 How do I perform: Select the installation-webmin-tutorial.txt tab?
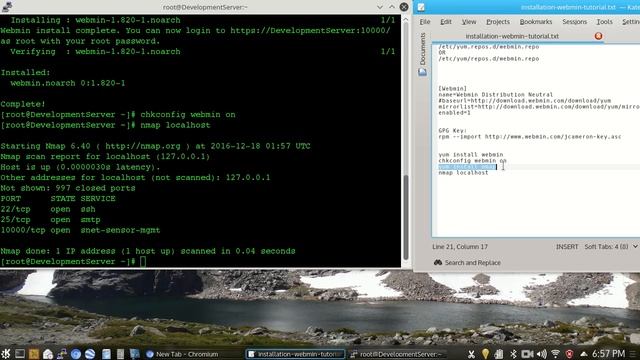point(512,36)
